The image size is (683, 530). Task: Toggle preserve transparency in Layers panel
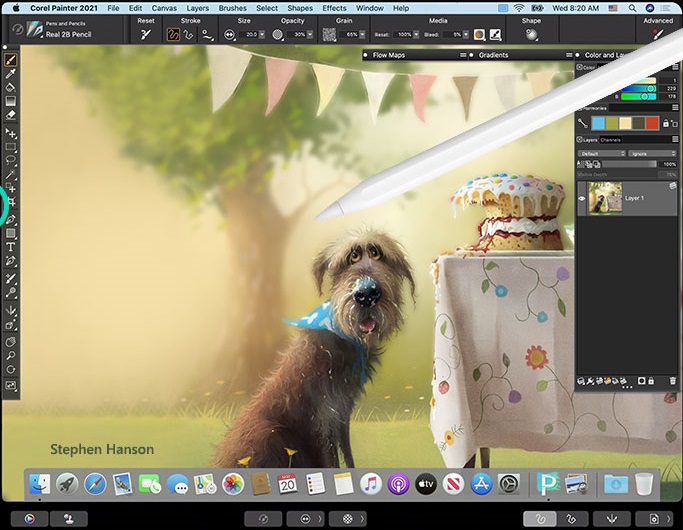[580, 164]
